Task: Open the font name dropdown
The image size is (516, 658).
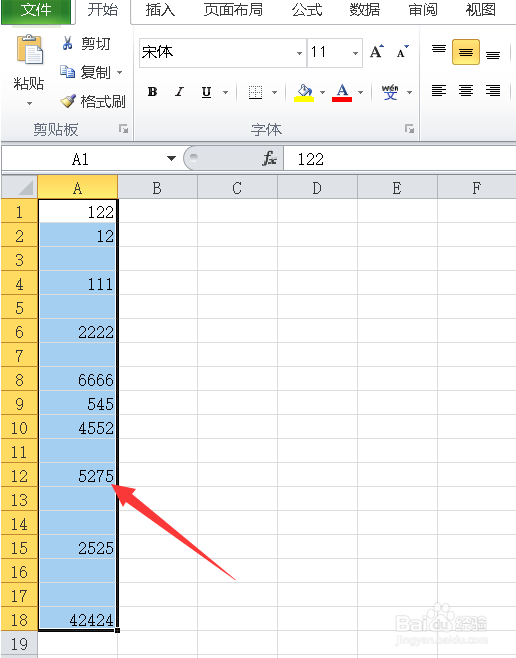Action: click(300, 53)
